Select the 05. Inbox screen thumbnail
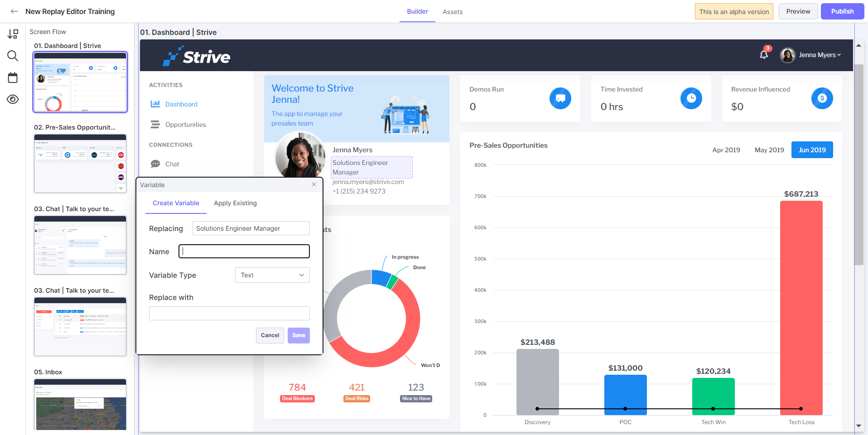868x435 pixels. click(x=80, y=404)
